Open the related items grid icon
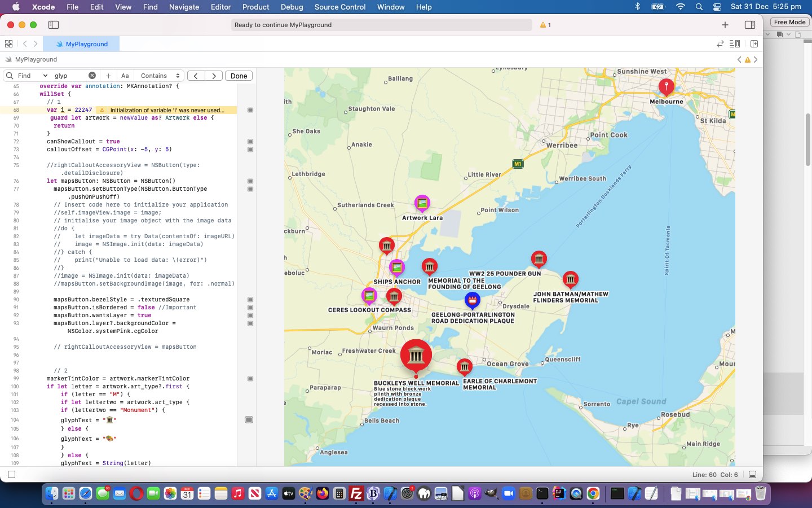 click(8, 44)
